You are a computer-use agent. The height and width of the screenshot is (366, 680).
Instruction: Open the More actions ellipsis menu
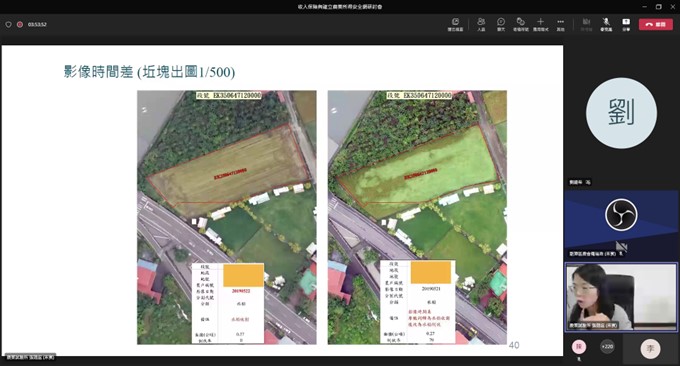coord(561,24)
